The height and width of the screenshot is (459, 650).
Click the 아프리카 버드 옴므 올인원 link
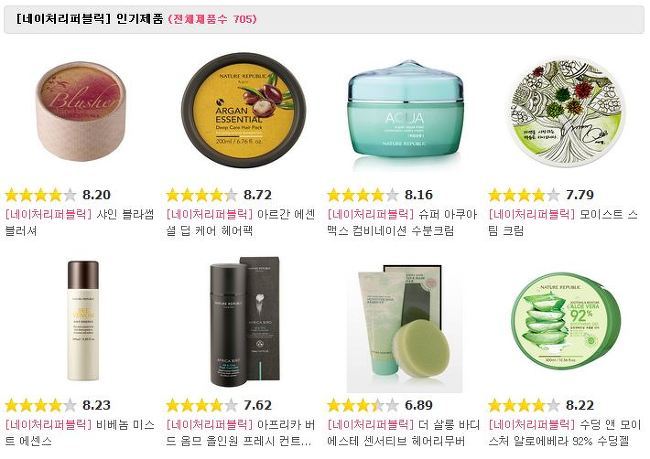[240, 432]
